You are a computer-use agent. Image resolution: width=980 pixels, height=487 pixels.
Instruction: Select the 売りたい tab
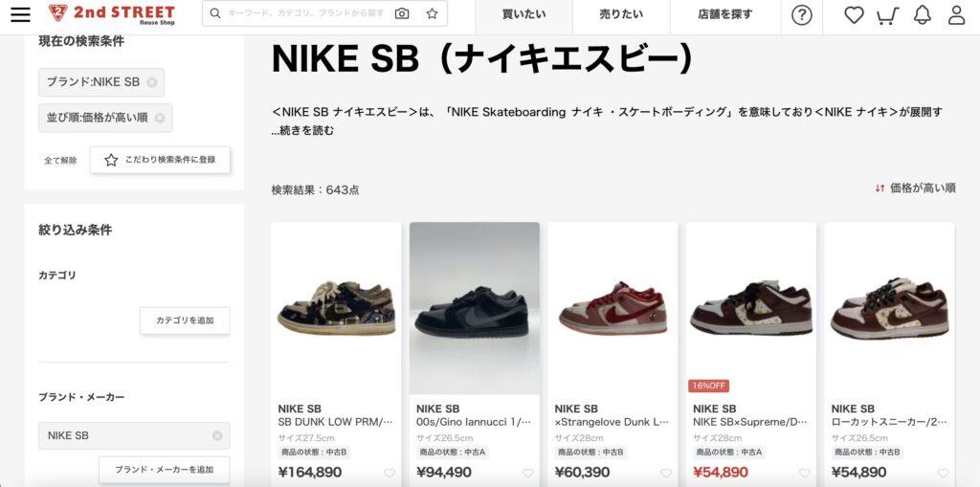[621, 14]
